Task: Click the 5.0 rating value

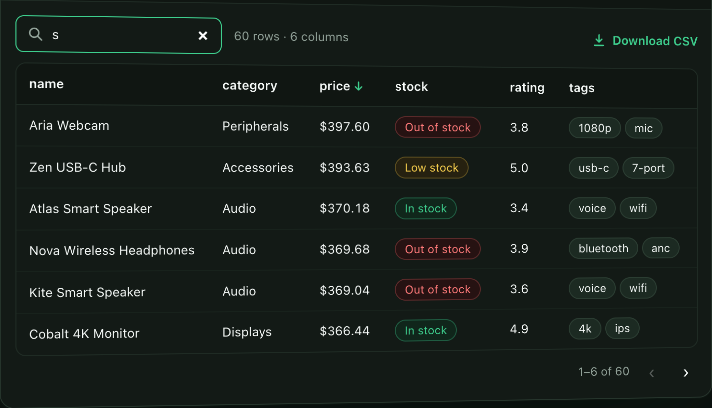Action: [519, 168]
